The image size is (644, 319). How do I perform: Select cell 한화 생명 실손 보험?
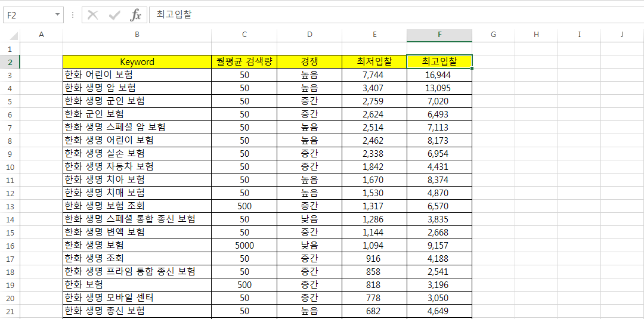[x=137, y=154]
